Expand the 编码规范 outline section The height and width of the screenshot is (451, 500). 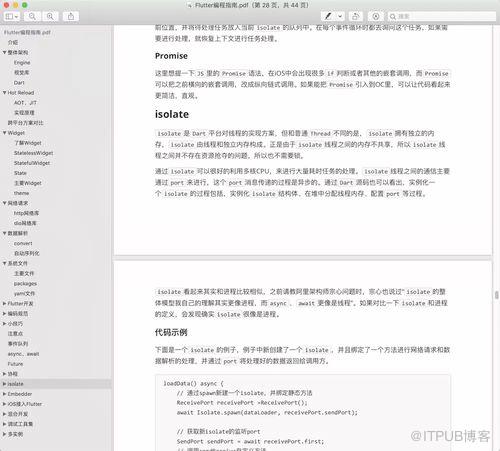pos(5,313)
